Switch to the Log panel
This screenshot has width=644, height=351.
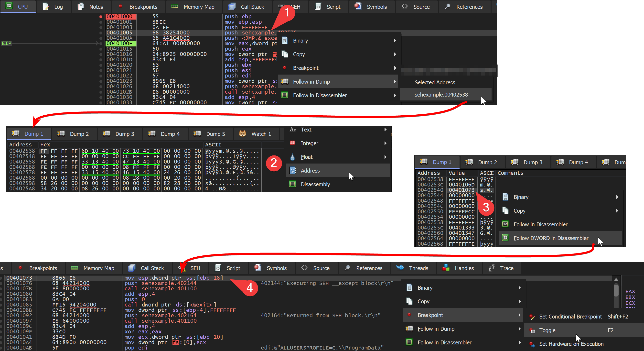click(54, 7)
